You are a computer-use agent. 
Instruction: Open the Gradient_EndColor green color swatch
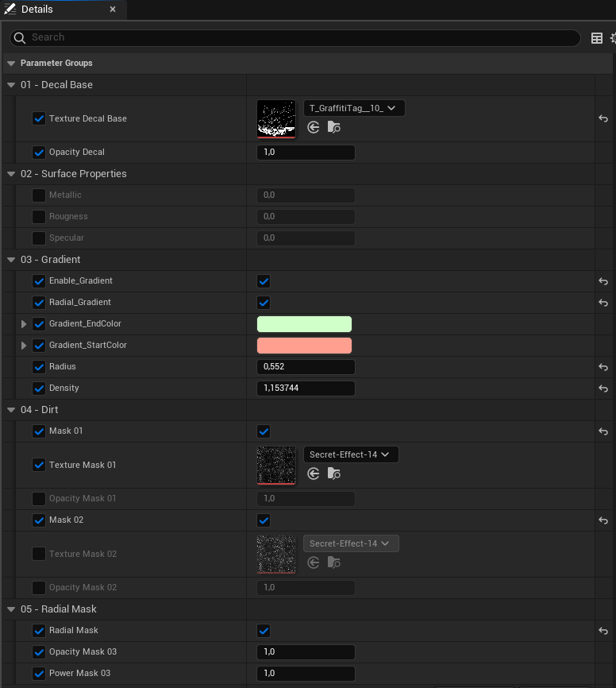304,324
